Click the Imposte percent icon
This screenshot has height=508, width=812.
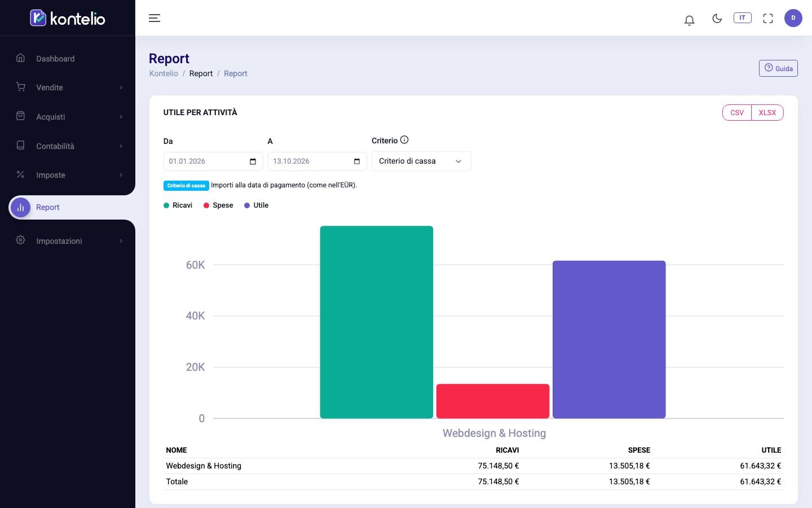point(20,174)
